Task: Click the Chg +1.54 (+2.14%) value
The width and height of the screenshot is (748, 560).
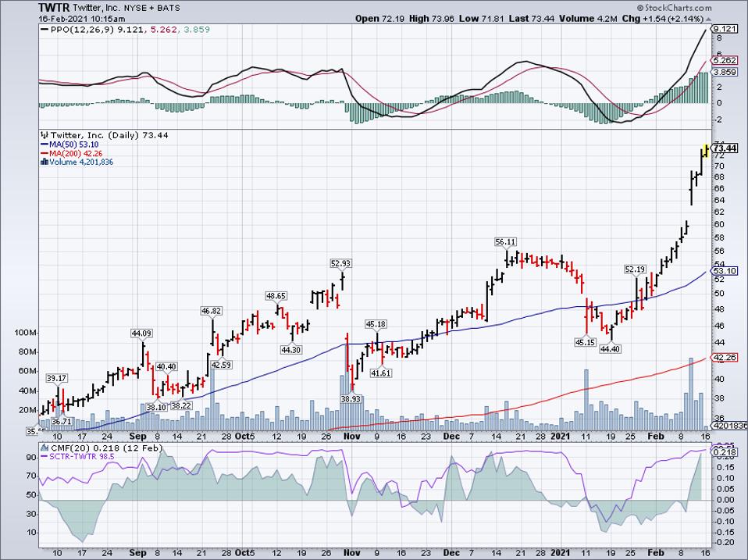Action: coord(663,19)
